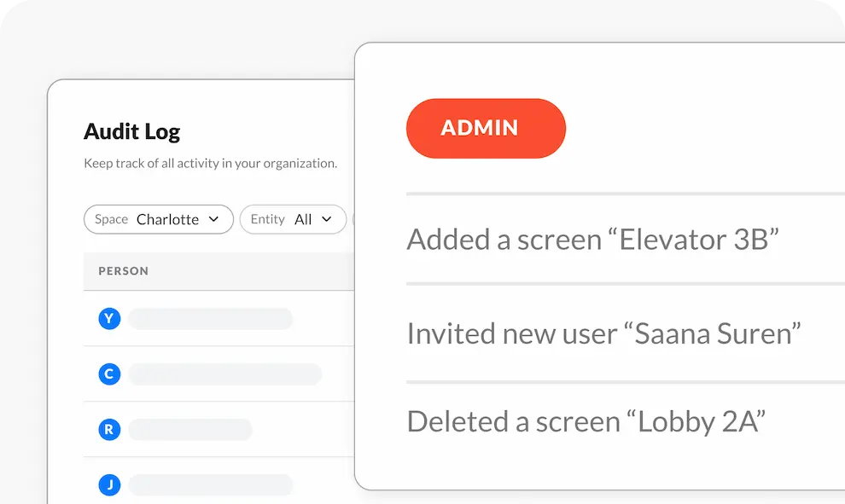Click the name placeholder beside J avatar
Image resolution: width=845 pixels, height=504 pixels.
[211, 485]
